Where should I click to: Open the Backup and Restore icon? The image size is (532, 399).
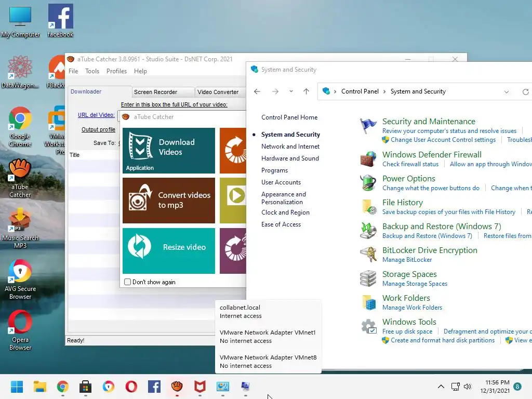click(368, 231)
